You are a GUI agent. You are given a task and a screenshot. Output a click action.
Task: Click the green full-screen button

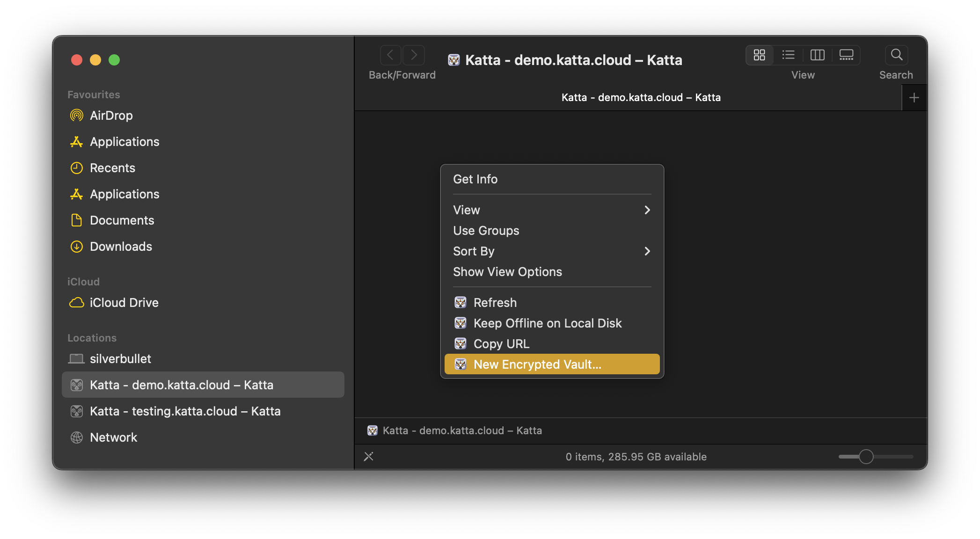[114, 60]
